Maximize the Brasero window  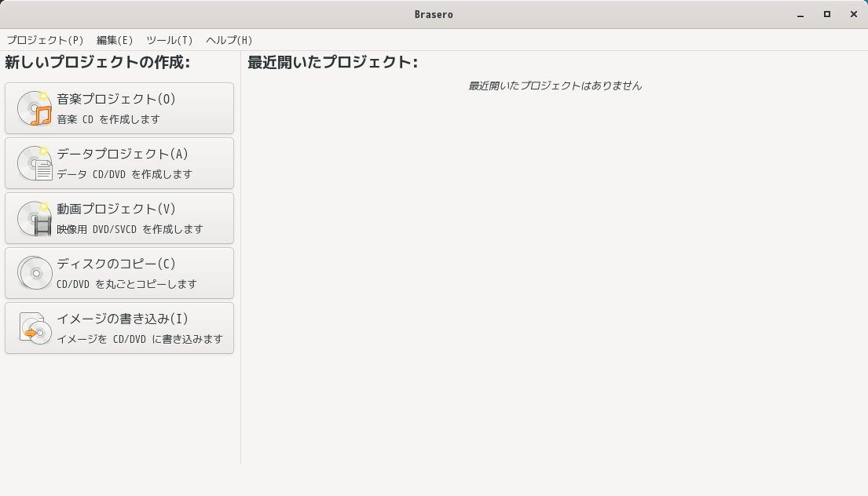(x=827, y=14)
